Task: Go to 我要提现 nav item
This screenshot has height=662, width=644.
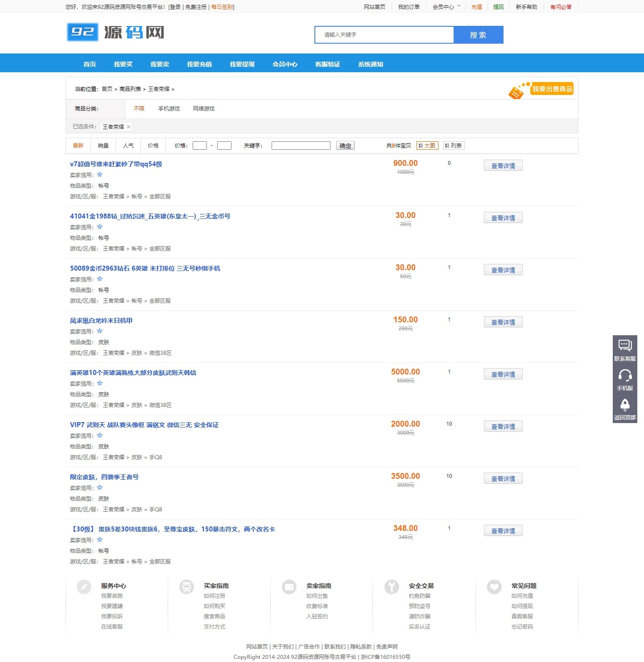Action: coord(242,64)
